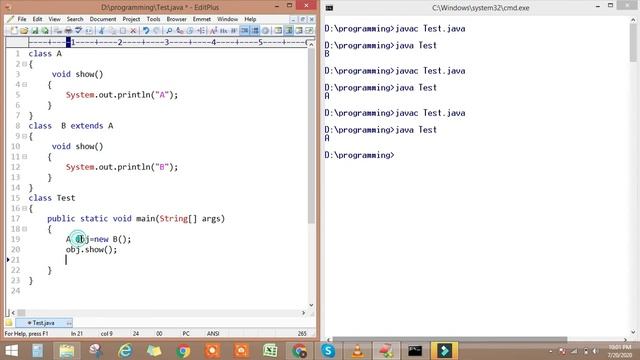This screenshot has width=640, height=360.
Task: Open Excel from the taskbar
Action: click(270, 351)
